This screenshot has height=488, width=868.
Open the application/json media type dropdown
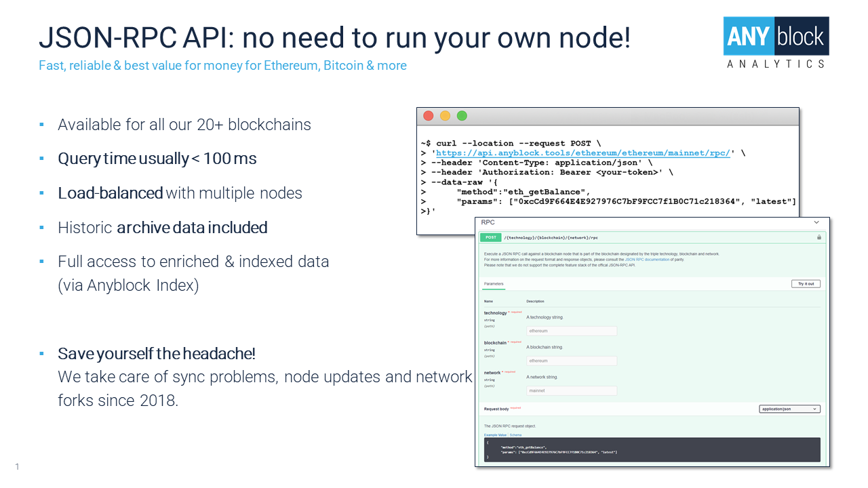click(x=789, y=409)
